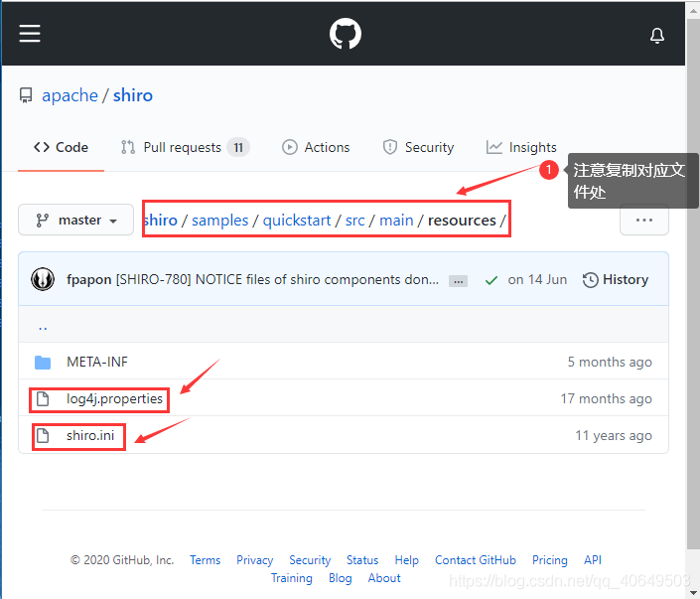Image resolution: width=700 pixels, height=599 pixels.
Task: Click the 11 pull requests count badge
Action: click(x=238, y=147)
